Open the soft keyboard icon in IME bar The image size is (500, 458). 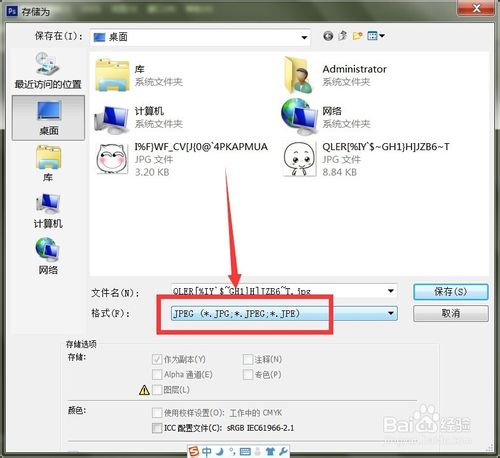245,451
